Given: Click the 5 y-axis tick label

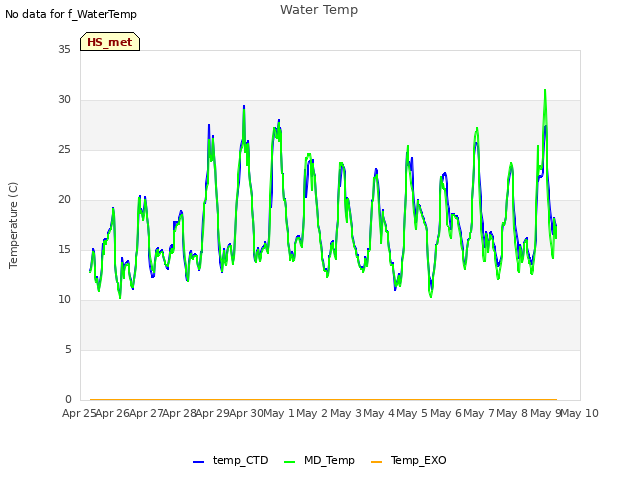Looking at the screenshot, I should point(68,349).
